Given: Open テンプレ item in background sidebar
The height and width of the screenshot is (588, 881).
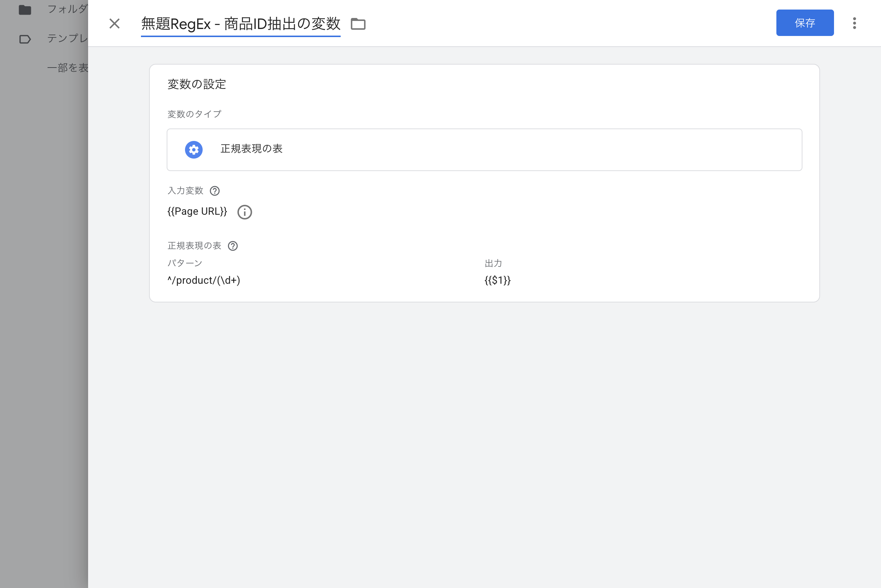Looking at the screenshot, I should [68, 38].
